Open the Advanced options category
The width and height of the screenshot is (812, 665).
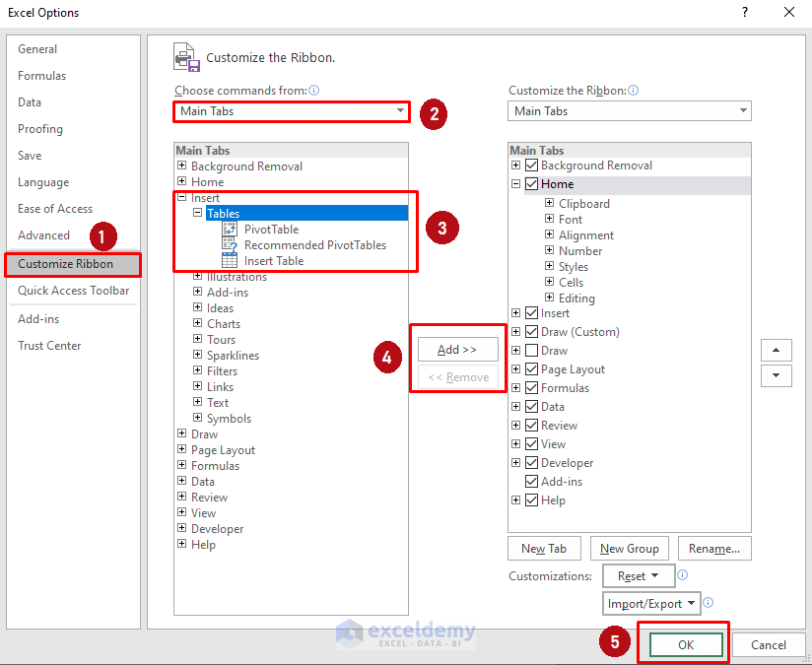point(43,235)
